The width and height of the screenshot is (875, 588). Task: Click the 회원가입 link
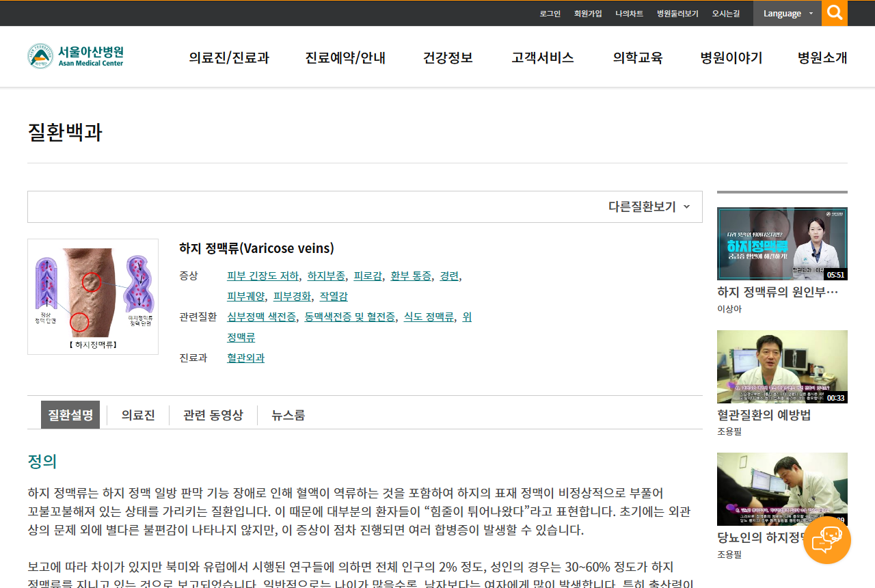pos(588,14)
